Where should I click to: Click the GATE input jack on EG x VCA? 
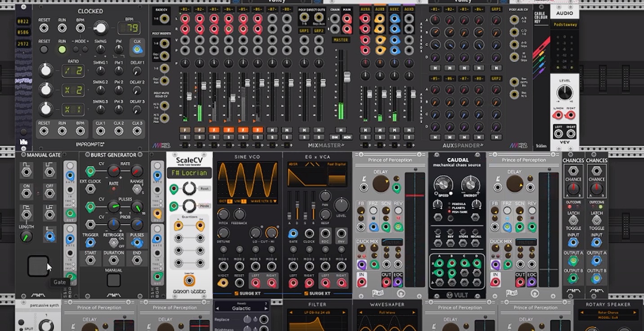point(293,233)
